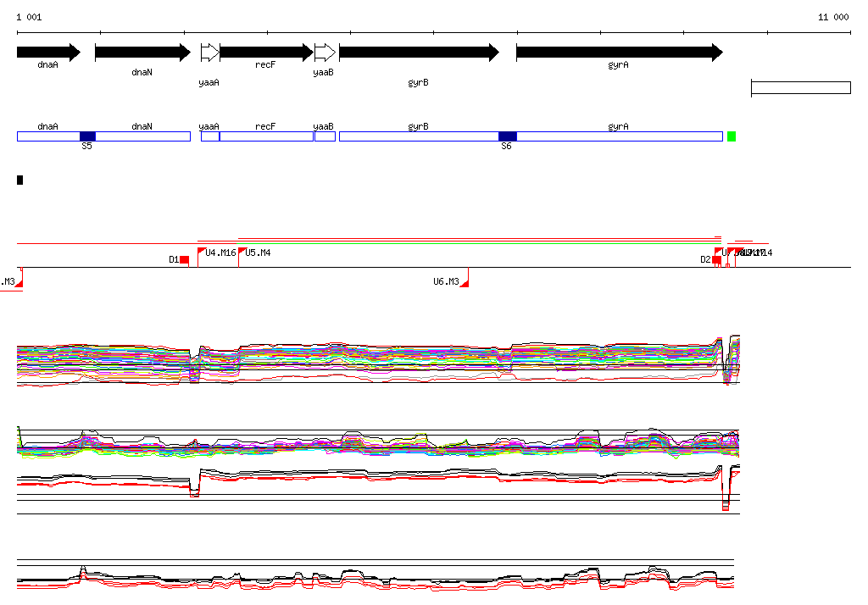Select the black dnaN gene arrow

142,53
